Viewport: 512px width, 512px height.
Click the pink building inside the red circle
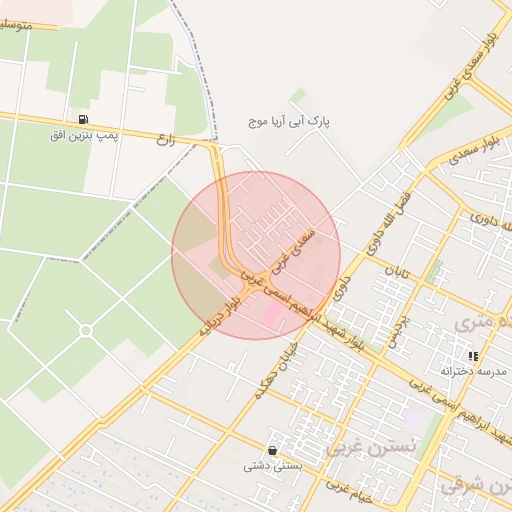[272, 313]
